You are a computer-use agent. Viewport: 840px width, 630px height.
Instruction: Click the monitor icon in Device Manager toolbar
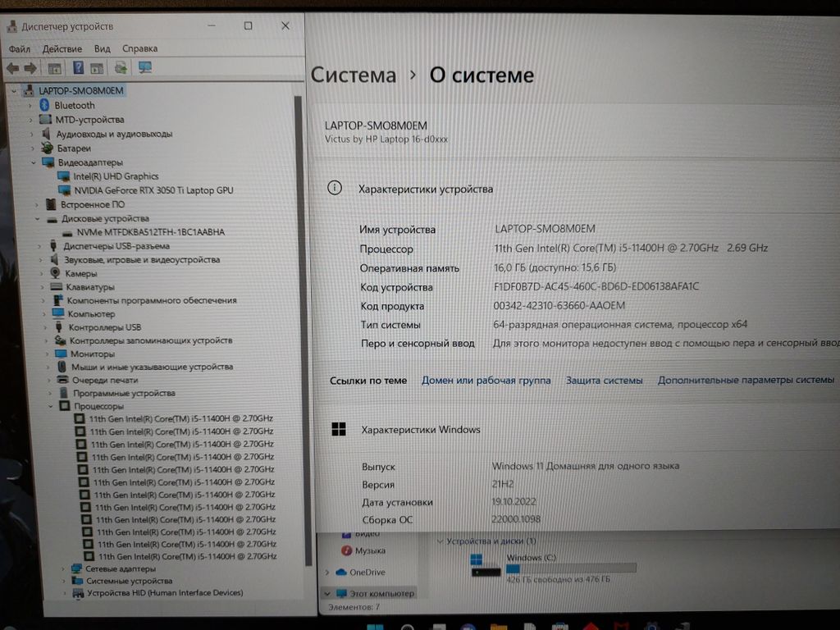click(145, 67)
